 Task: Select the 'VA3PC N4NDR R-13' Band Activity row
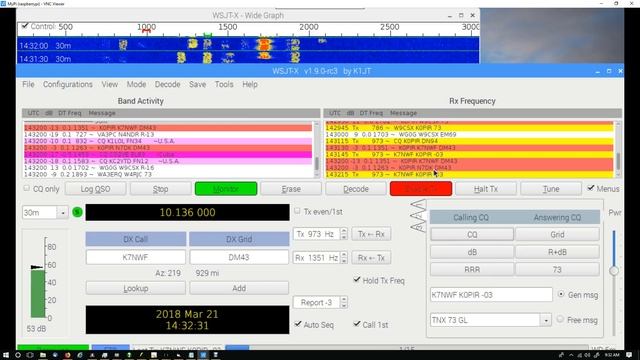[168, 134]
